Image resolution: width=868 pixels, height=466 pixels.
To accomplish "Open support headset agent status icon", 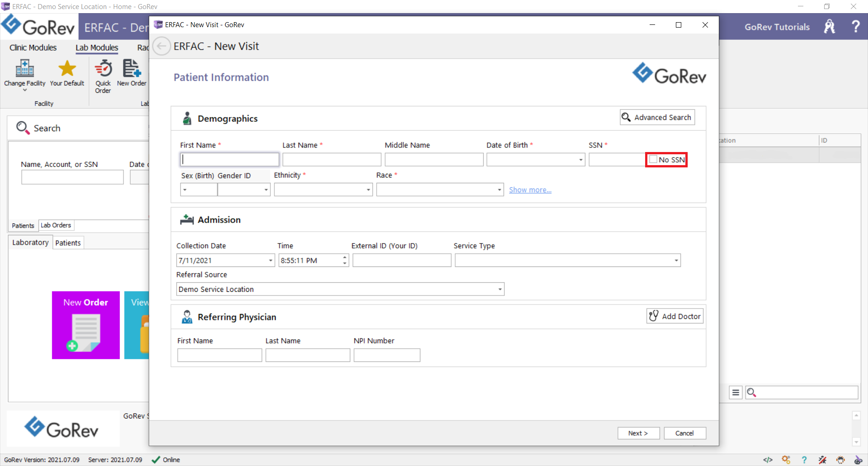I will [x=840, y=460].
